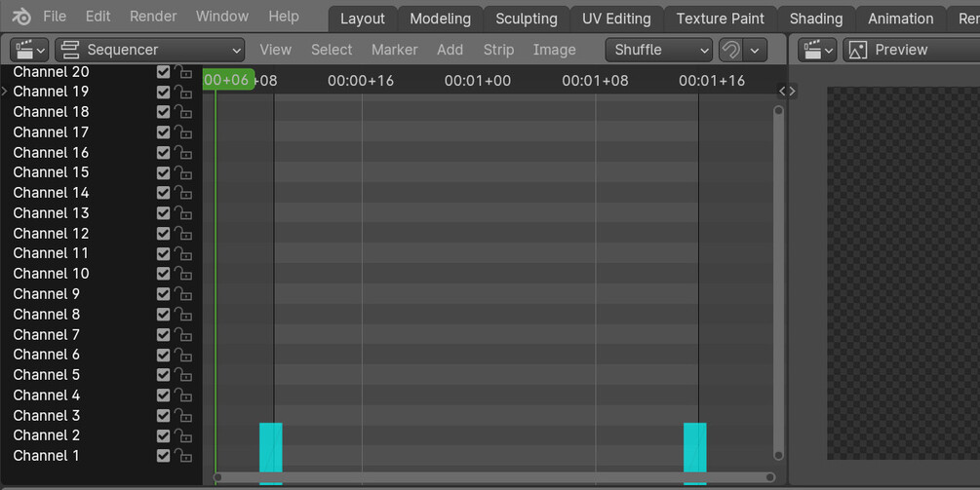Expand the snapping options dropdown arrow

(x=755, y=50)
